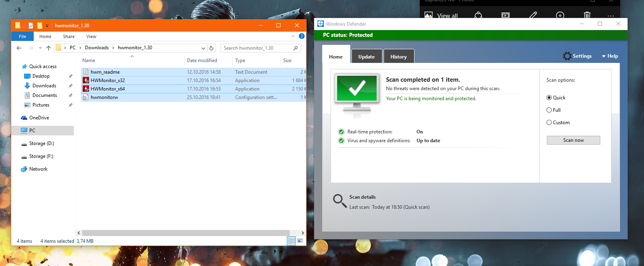Switch to large icons view layout

click(300, 241)
